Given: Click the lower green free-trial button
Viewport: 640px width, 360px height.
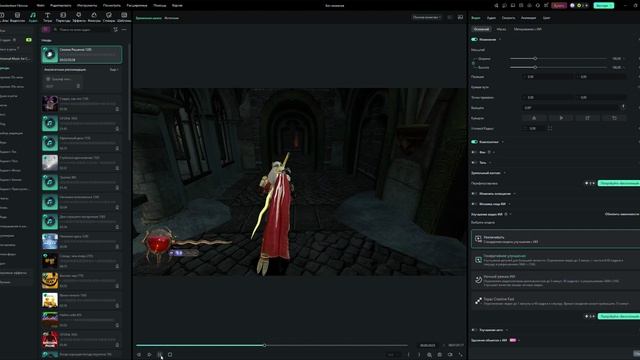Looking at the screenshot, I should (x=619, y=316).
